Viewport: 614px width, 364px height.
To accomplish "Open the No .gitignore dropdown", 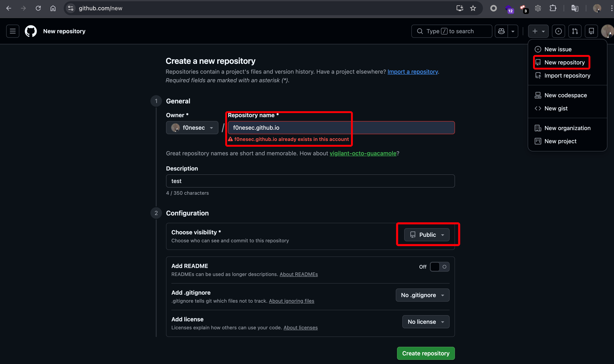I will click(x=422, y=295).
